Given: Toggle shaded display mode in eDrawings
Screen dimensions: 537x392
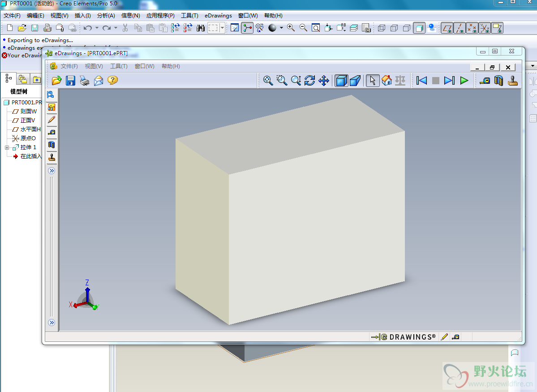Looking at the screenshot, I should (341, 81).
